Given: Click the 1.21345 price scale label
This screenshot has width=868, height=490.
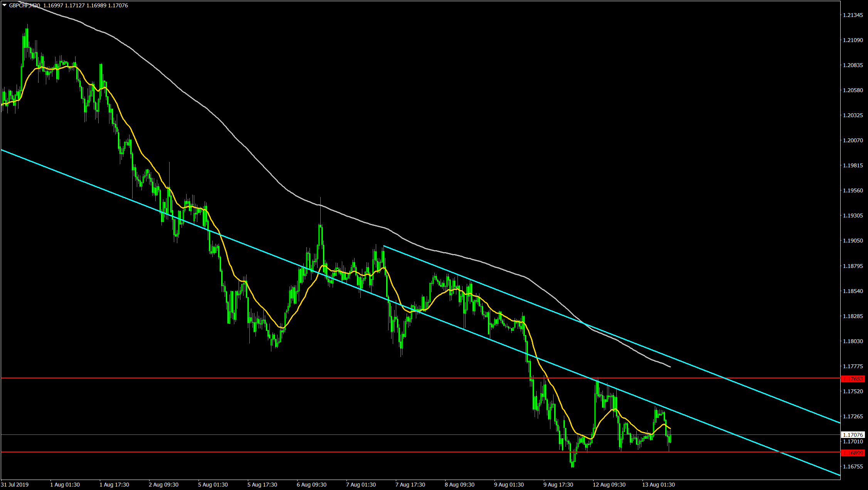Looking at the screenshot, I should [x=853, y=15].
